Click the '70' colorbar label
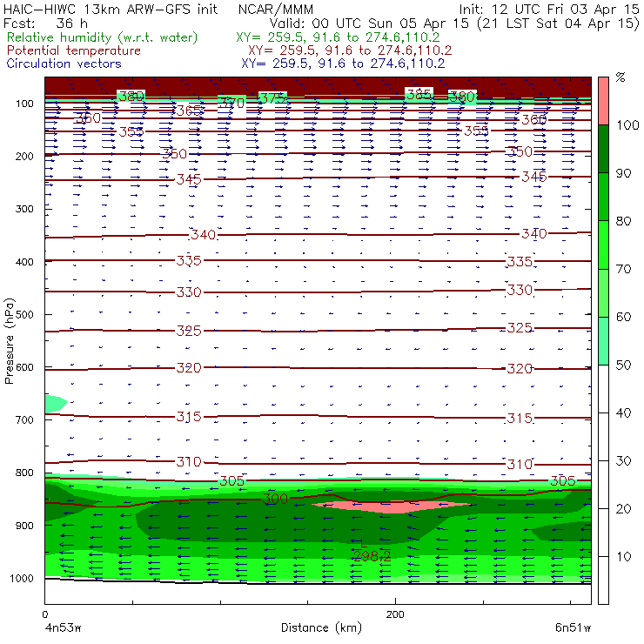 click(x=623, y=269)
